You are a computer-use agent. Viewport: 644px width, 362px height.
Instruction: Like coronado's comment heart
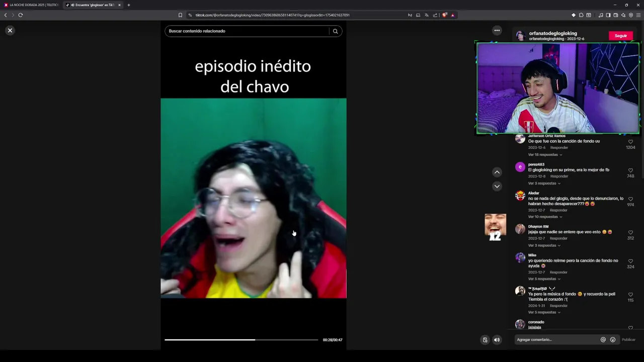point(630,328)
